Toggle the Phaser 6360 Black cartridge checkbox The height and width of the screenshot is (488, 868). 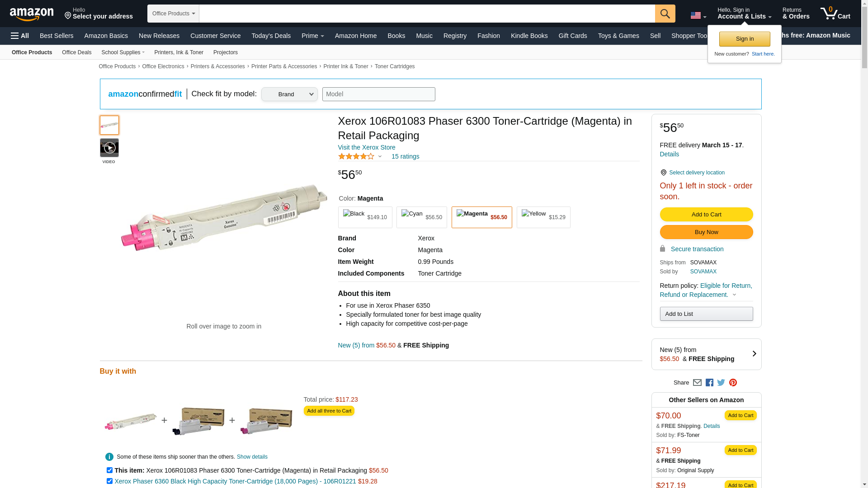click(109, 481)
